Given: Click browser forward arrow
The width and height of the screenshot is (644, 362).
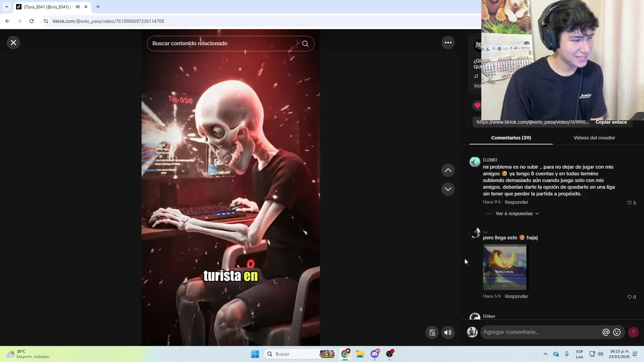Looking at the screenshot, I should point(19,21).
